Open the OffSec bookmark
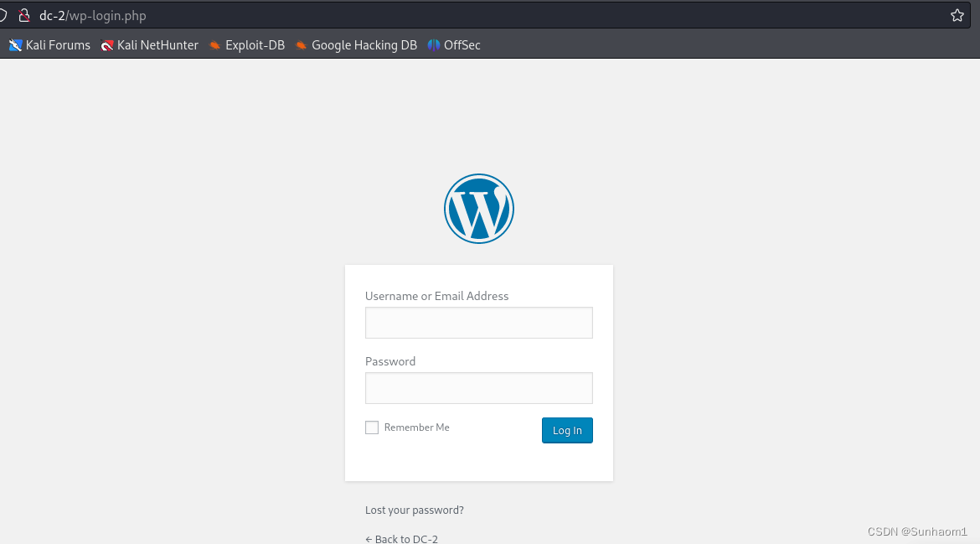The height and width of the screenshot is (544, 980). (454, 45)
